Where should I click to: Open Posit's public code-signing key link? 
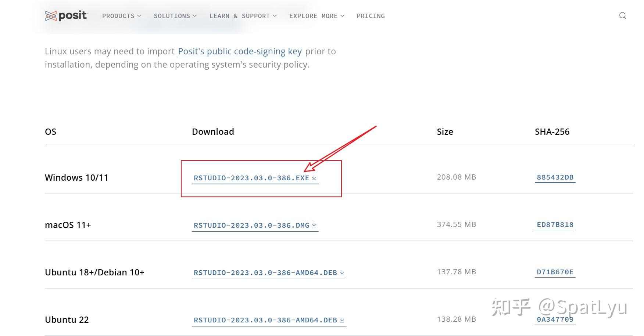click(x=240, y=51)
